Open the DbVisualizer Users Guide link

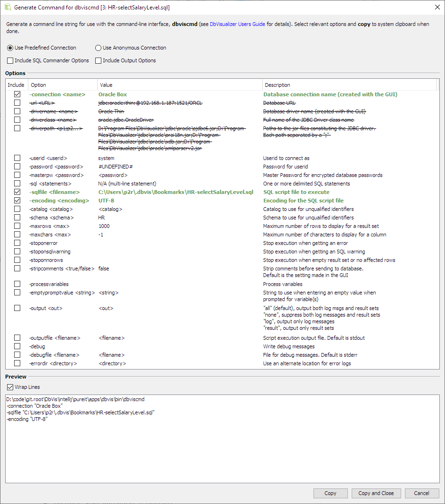pos(237,24)
